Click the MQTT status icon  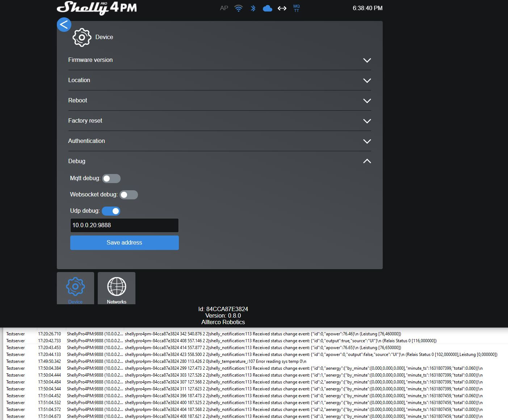coord(297,8)
